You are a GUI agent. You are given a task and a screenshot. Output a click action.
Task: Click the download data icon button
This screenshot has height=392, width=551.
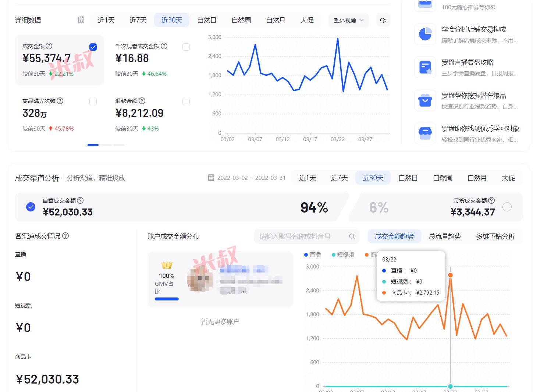(383, 20)
